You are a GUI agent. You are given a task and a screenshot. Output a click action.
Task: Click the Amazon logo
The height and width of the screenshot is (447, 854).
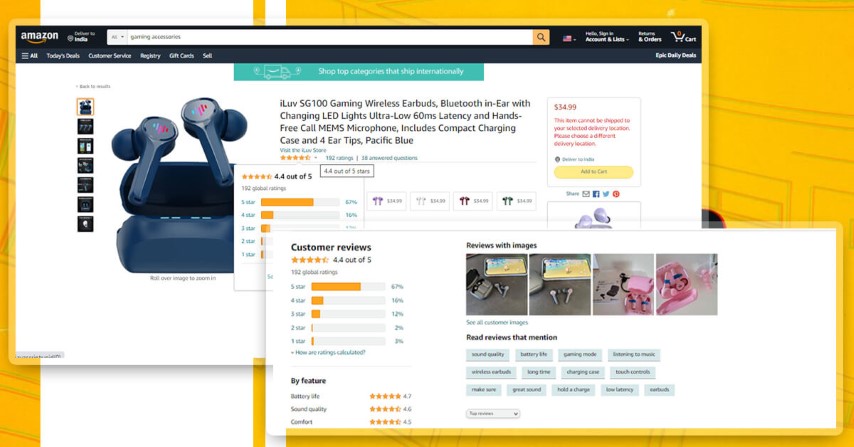pos(39,37)
